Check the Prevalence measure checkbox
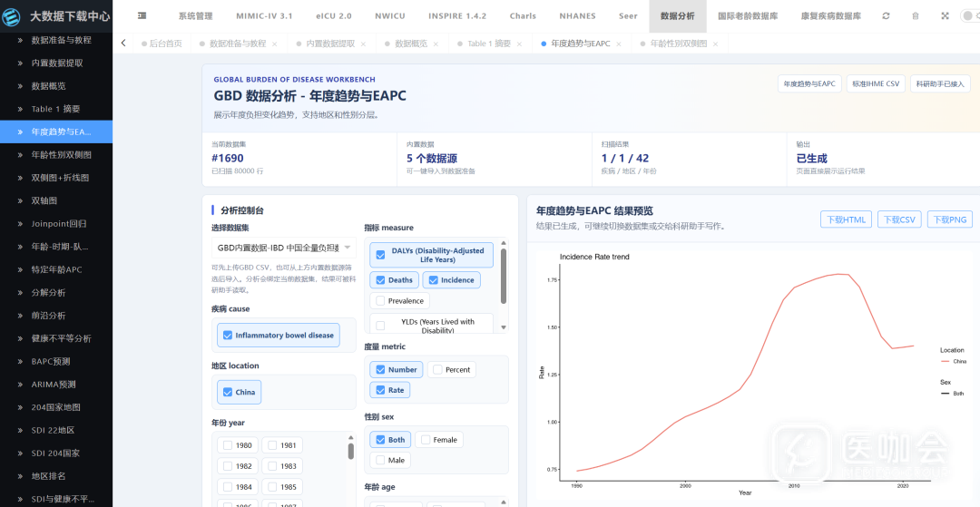This screenshot has height=507, width=980. (x=380, y=301)
